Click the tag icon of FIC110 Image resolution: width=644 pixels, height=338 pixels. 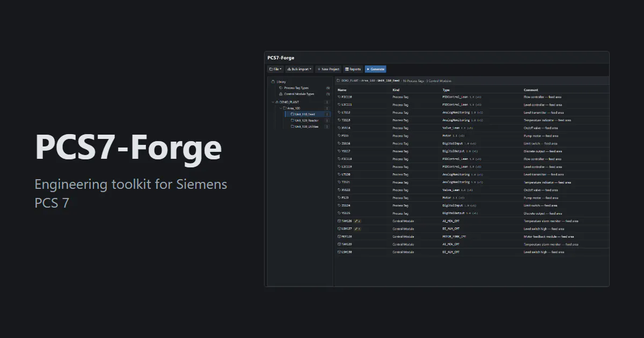339,97
